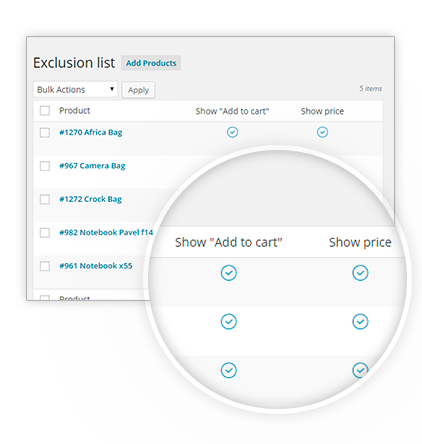The width and height of the screenshot is (422, 444).
Task: Click first magnified Show price checkmark
Action: (x=360, y=273)
